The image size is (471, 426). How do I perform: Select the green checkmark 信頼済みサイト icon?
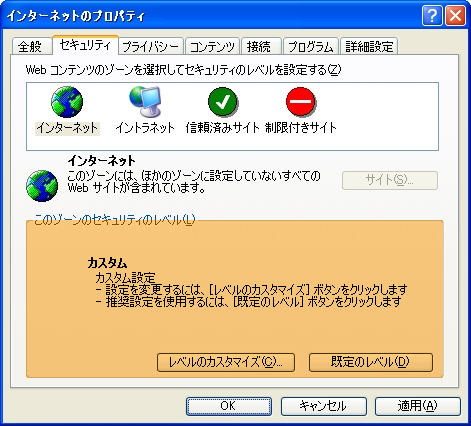[223, 102]
